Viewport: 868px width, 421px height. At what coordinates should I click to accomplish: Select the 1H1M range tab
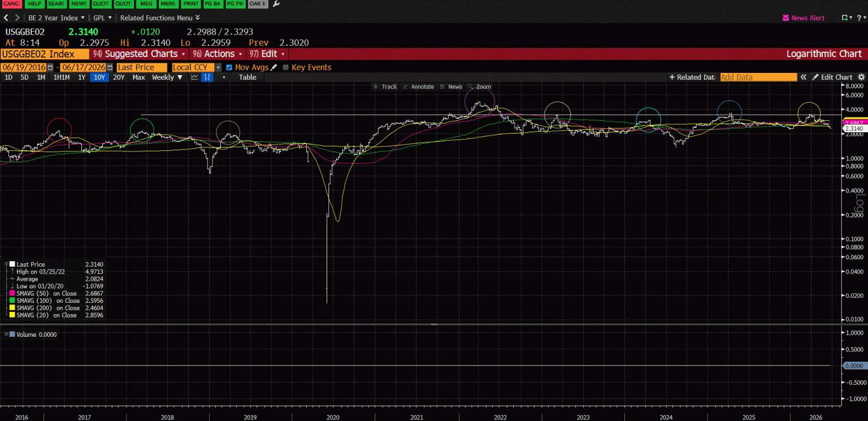tap(61, 77)
